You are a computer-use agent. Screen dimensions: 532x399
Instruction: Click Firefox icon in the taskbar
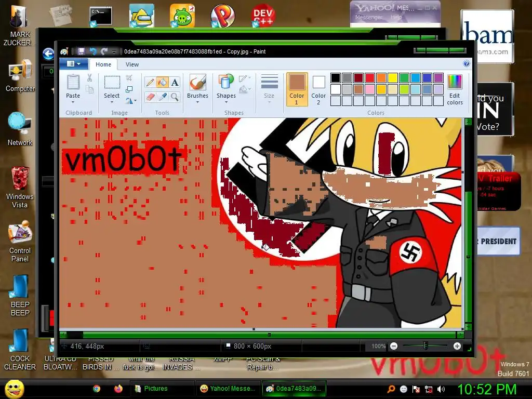coord(118,389)
